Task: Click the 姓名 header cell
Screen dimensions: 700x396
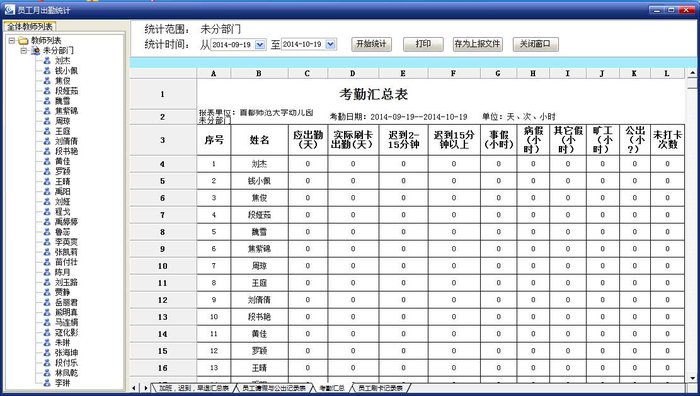Action: [259, 140]
